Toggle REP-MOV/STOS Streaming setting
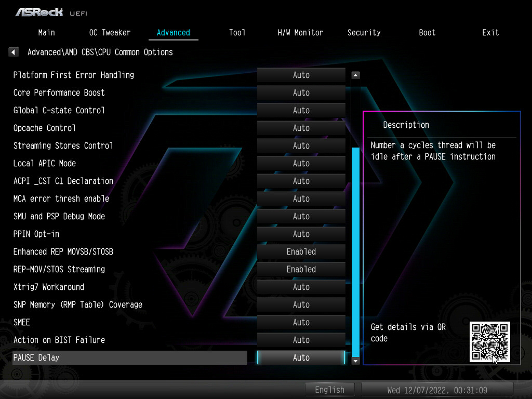The image size is (532, 399). (301, 269)
